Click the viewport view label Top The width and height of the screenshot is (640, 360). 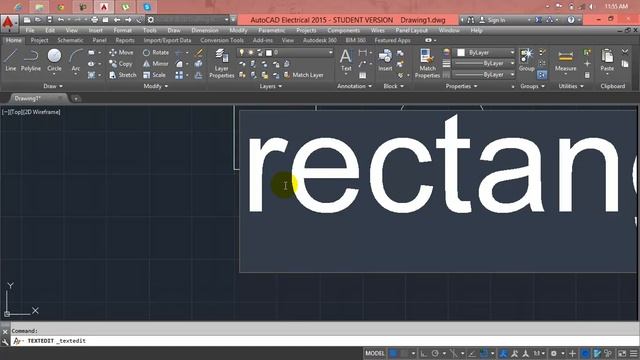tap(16, 112)
